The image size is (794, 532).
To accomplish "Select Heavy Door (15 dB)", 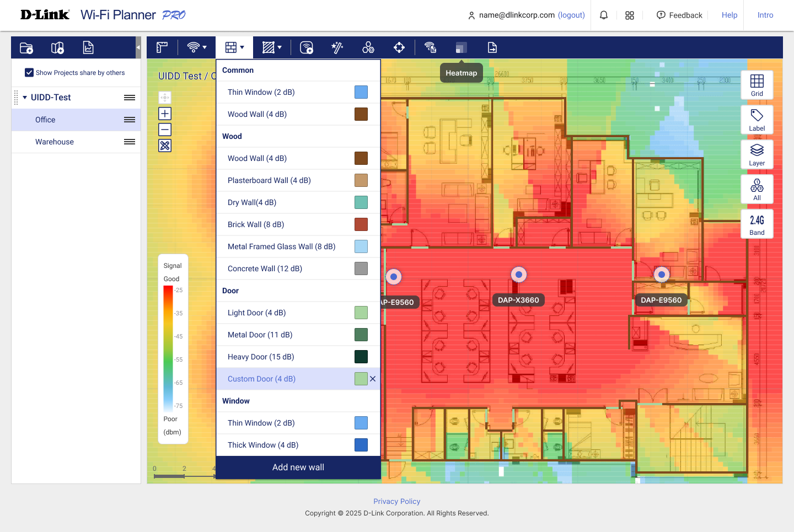I will coord(298,357).
